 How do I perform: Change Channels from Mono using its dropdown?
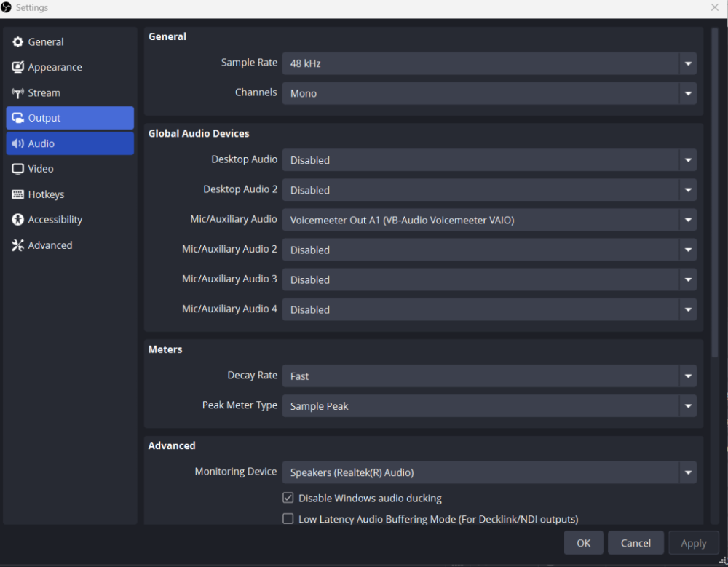pos(687,93)
